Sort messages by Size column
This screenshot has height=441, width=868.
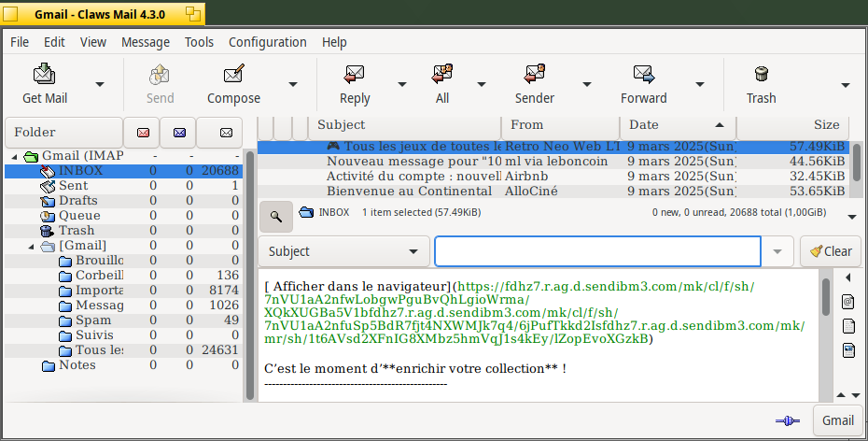click(792, 125)
